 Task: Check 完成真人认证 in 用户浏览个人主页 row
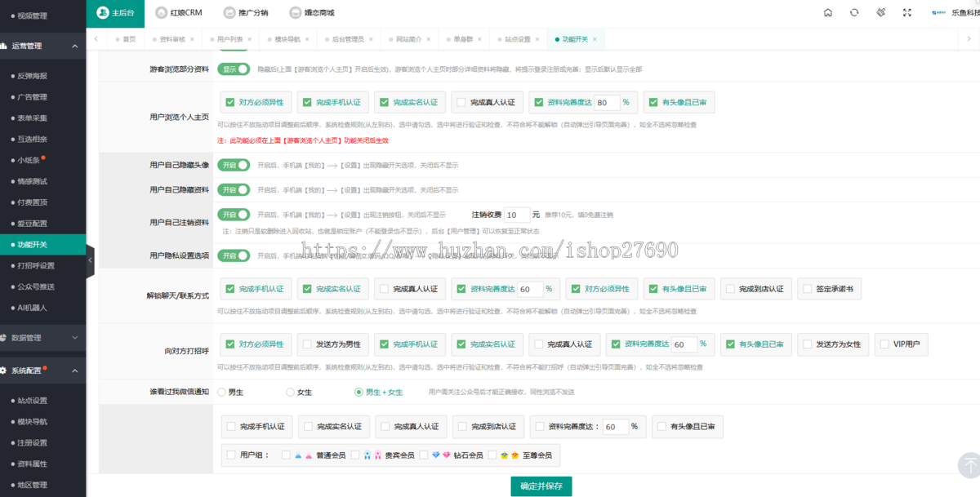tap(462, 103)
